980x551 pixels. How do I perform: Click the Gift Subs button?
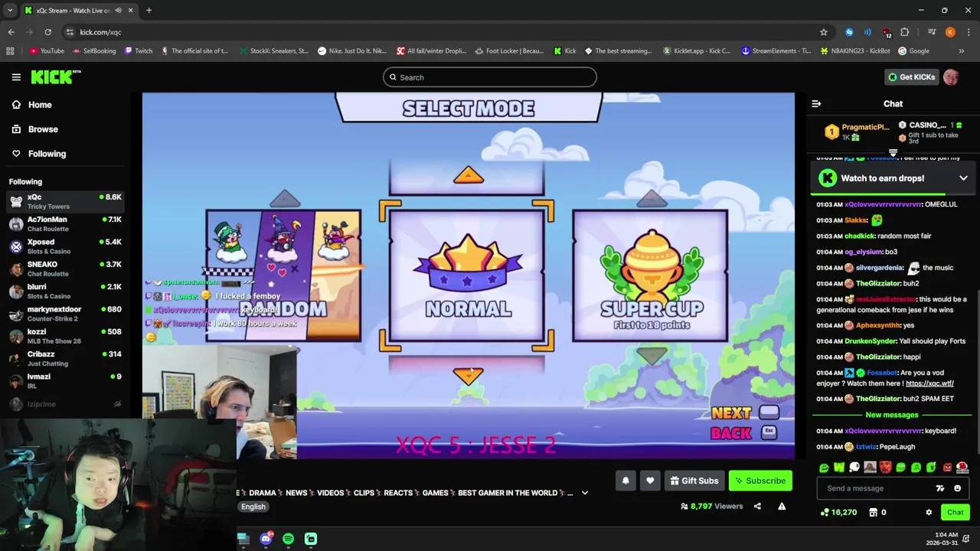click(x=694, y=481)
